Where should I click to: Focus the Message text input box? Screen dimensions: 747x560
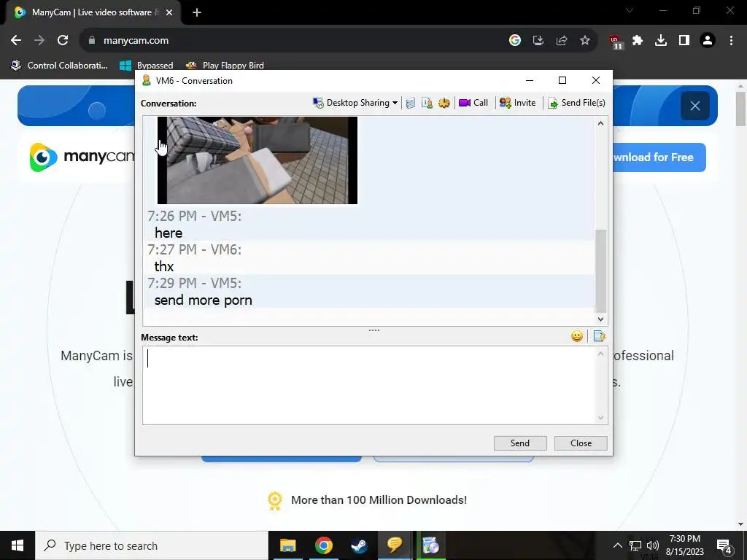click(371, 385)
